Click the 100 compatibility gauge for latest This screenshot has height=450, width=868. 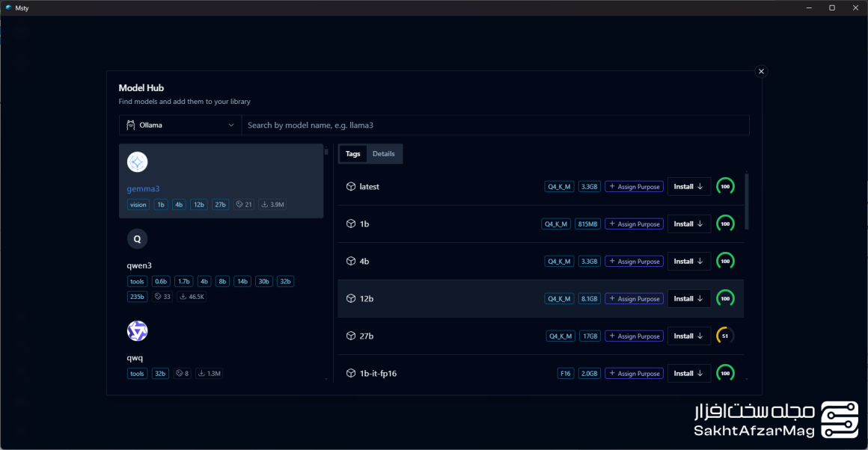725,186
